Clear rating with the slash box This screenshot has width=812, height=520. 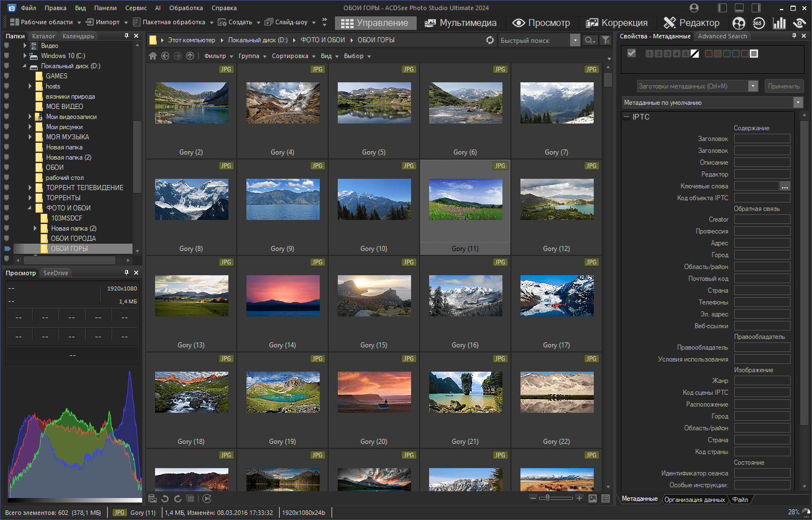695,54
